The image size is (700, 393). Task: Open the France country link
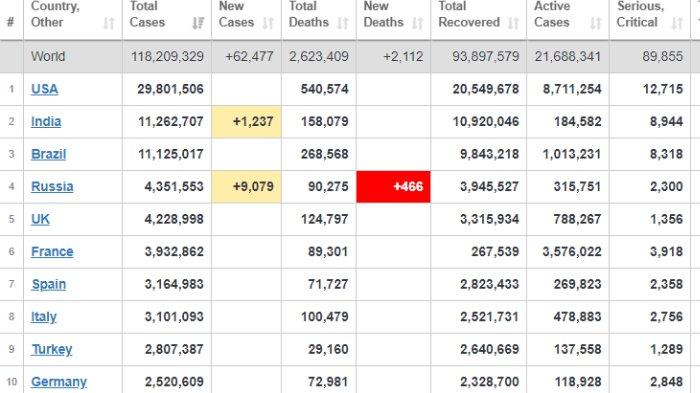pyautogui.click(x=52, y=251)
